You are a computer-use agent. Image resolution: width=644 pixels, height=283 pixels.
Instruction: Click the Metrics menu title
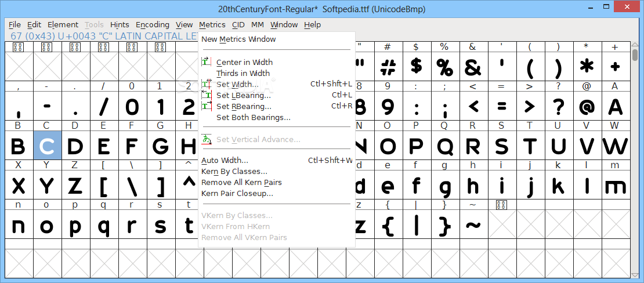point(212,24)
